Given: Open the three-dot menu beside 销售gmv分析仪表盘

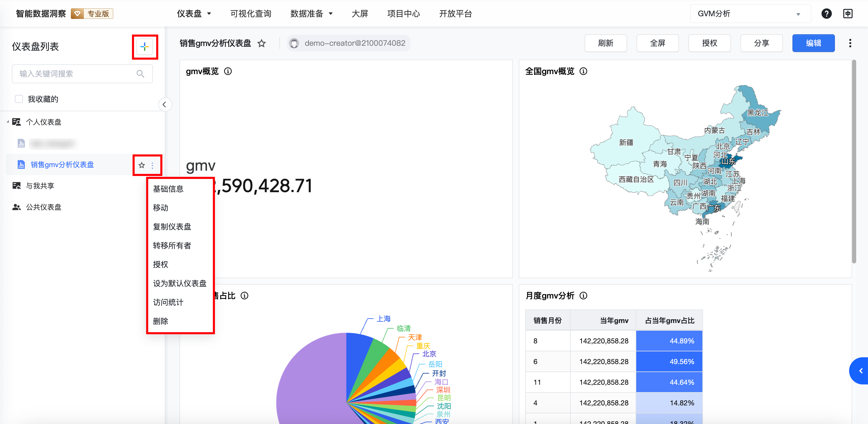Looking at the screenshot, I should pyautogui.click(x=152, y=165).
